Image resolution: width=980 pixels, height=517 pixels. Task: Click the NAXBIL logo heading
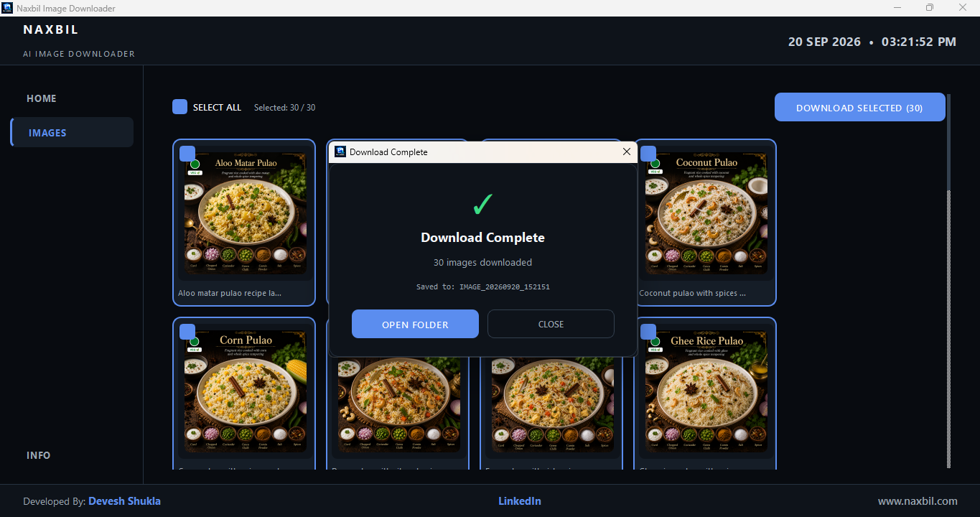tap(51, 30)
